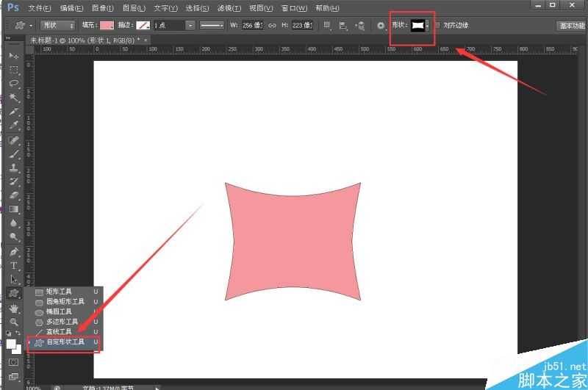Click the pink fill color swatch
Image resolution: width=588 pixels, height=390 pixels.
(107, 25)
